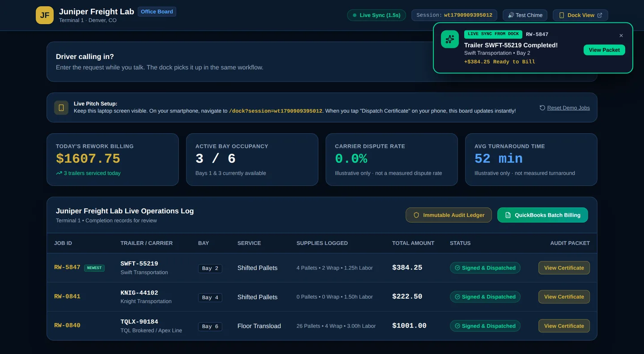
Task: Click the Signed & Dispatched status for RW-0840
Action: click(x=485, y=326)
